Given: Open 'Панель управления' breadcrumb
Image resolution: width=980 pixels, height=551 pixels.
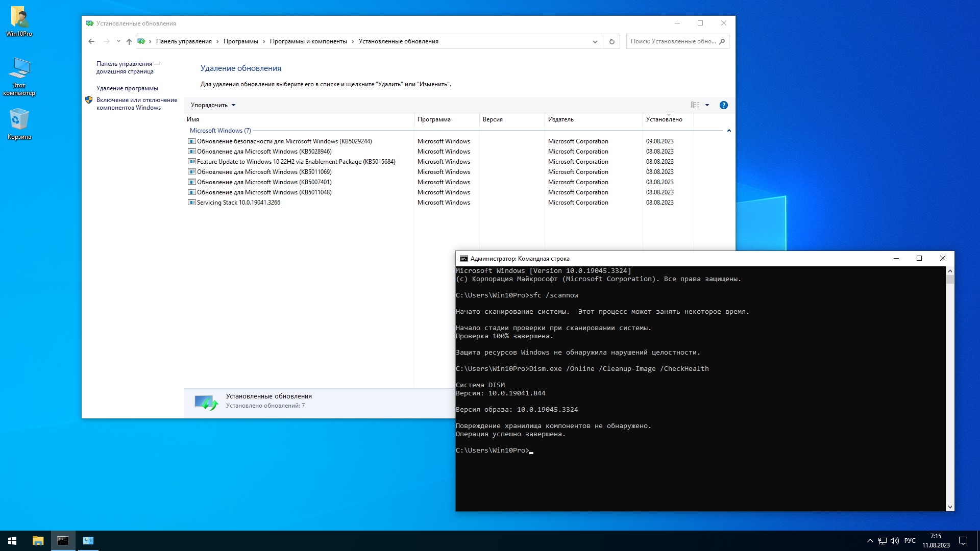Looking at the screenshot, I should (x=184, y=41).
